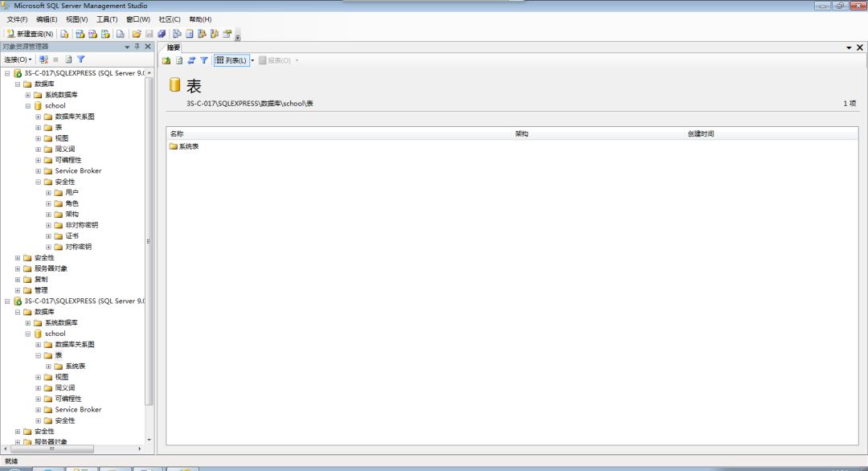Expand the 非对称密钥 folder node

coord(48,225)
